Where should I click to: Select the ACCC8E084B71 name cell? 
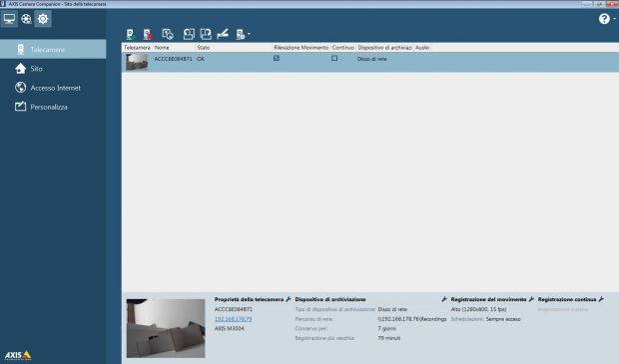click(x=173, y=59)
